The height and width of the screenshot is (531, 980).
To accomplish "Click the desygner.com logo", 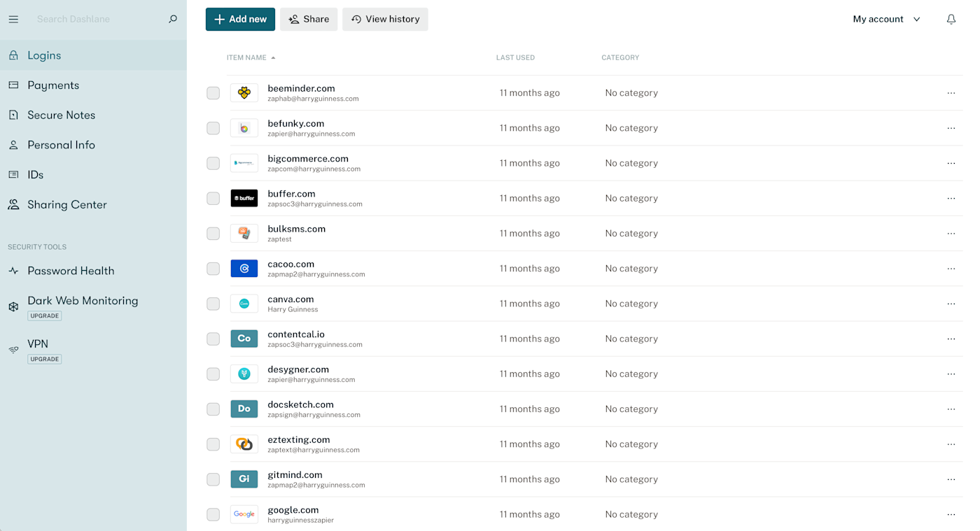I will pos(244,374).
